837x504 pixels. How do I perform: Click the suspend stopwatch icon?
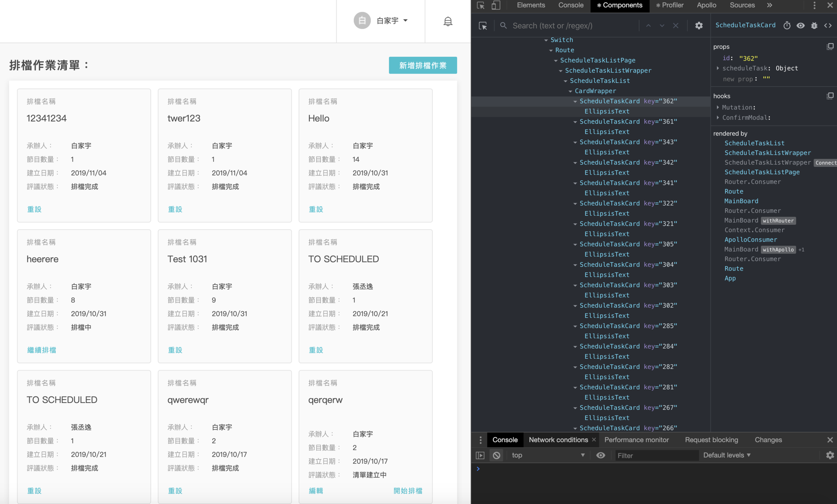787,25
